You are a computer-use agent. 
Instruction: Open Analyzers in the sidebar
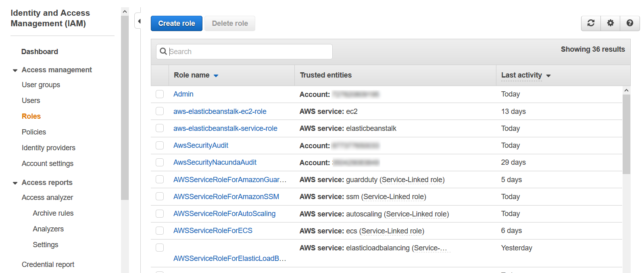click(x=48, y=229)
